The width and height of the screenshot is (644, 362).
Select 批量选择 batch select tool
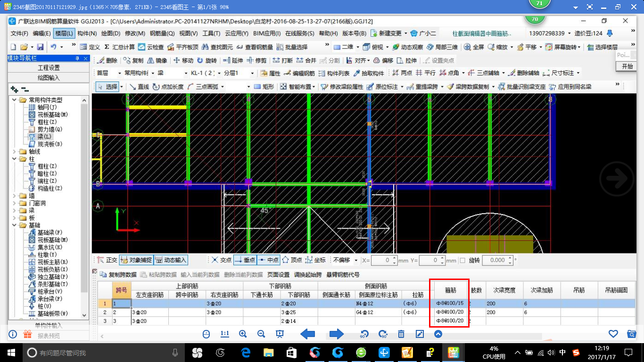(x=292, y=47)
